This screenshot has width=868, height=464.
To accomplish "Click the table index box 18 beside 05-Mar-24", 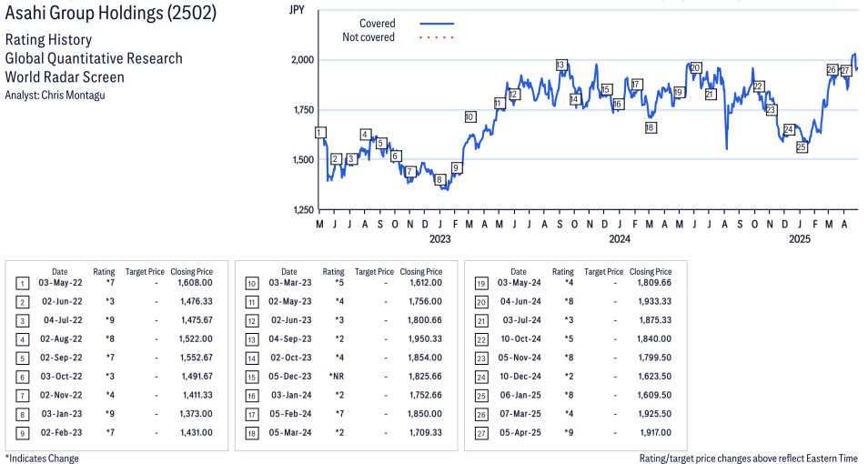I will click(x=252, y=434).
